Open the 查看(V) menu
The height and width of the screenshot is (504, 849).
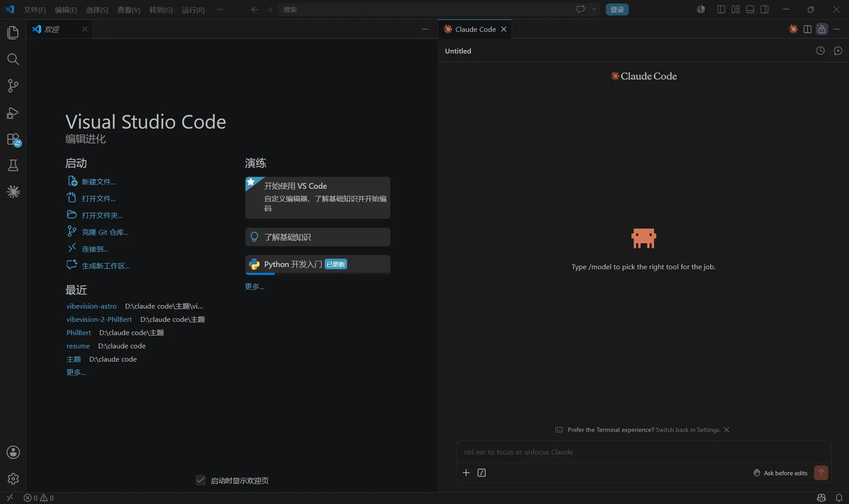[129, 10]
